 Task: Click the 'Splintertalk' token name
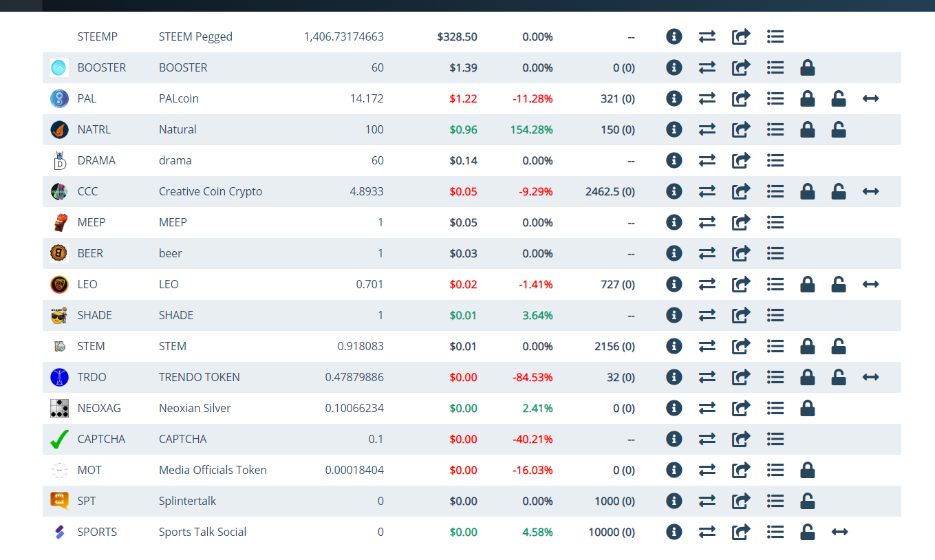[187, 501]
